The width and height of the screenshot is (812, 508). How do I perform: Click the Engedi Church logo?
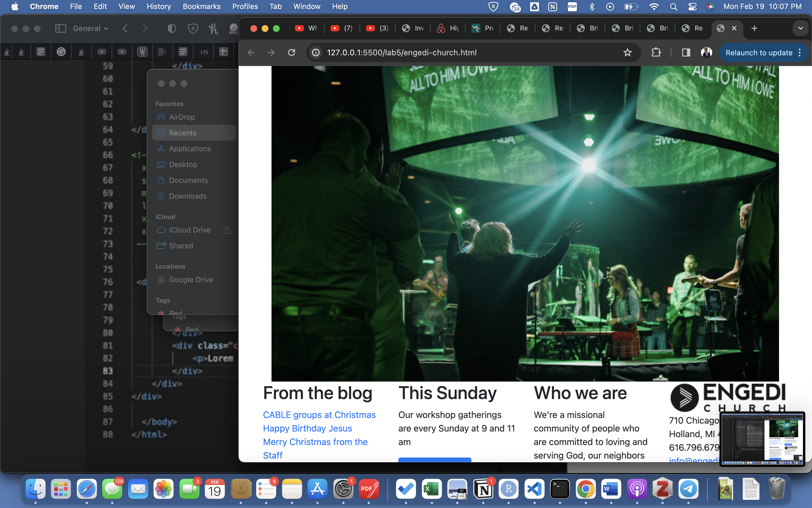pos(728,397)
